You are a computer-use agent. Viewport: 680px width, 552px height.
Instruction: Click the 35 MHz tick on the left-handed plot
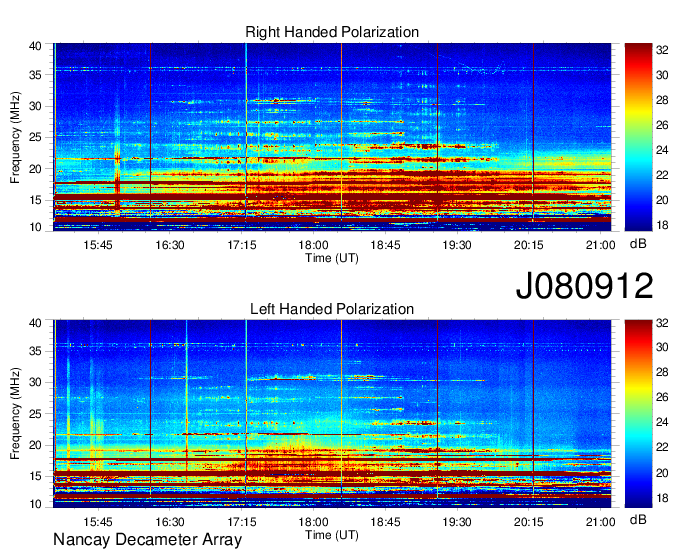pyautogui.click(x=35, y=351)
